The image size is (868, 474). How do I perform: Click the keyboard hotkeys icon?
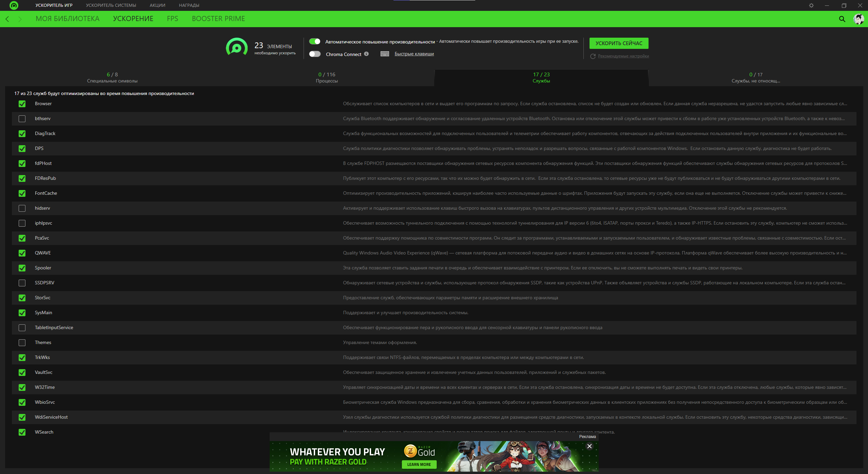(385, 54)
